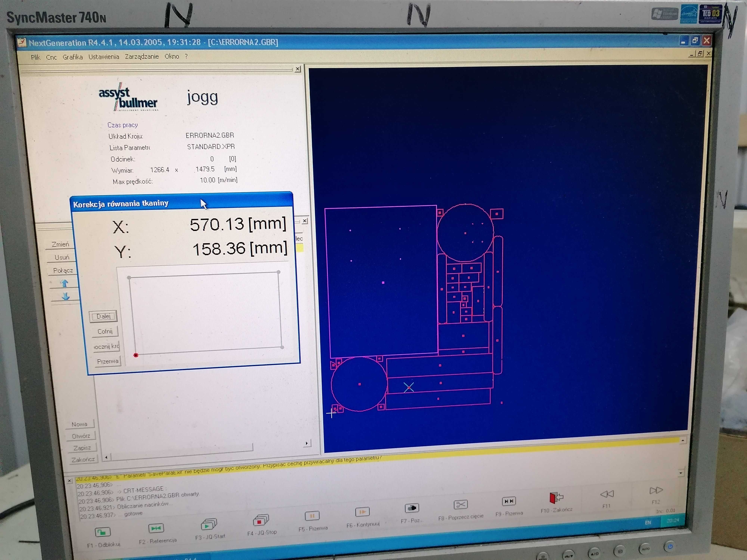Screen dimensions: 747x560
Task: Click the lower-left circular pattern piece
Action: point(359,384)
